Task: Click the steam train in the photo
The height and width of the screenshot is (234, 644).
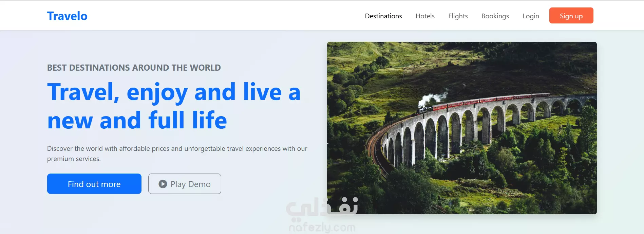Action: tap(482, 102)
